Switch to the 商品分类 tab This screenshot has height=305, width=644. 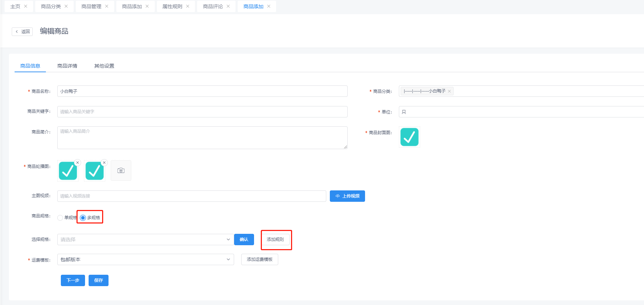(x=51, y=6)
